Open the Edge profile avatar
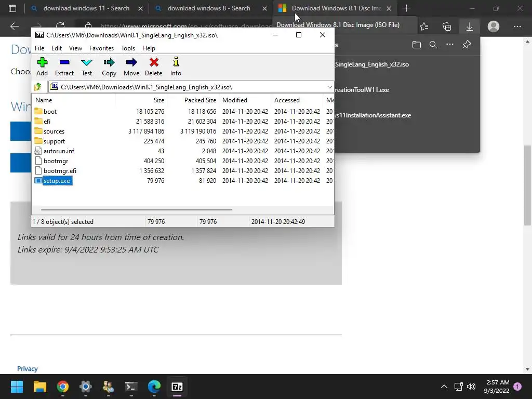The width and height of the screenshot is (532, 399). point(494,26)
